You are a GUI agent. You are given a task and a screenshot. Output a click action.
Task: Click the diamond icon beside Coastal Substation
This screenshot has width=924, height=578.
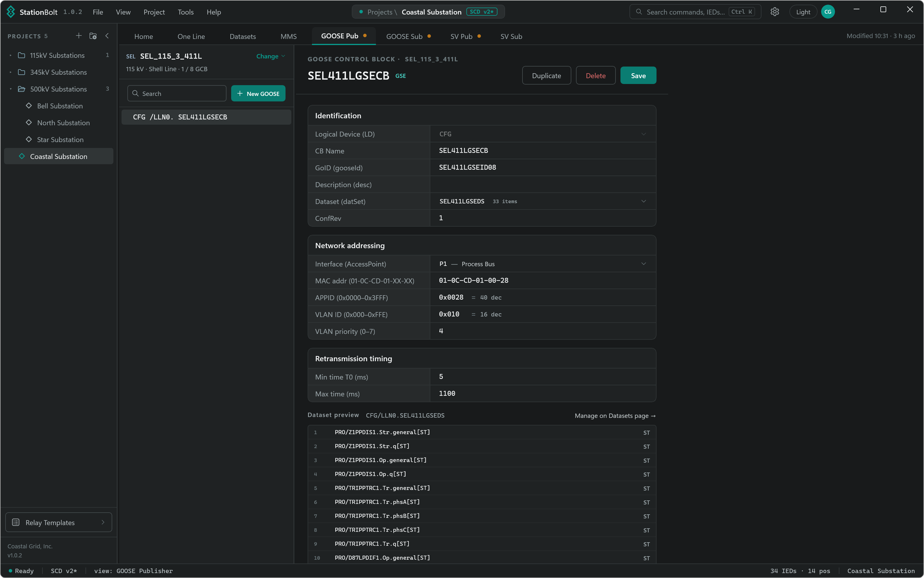coord(22,156)
